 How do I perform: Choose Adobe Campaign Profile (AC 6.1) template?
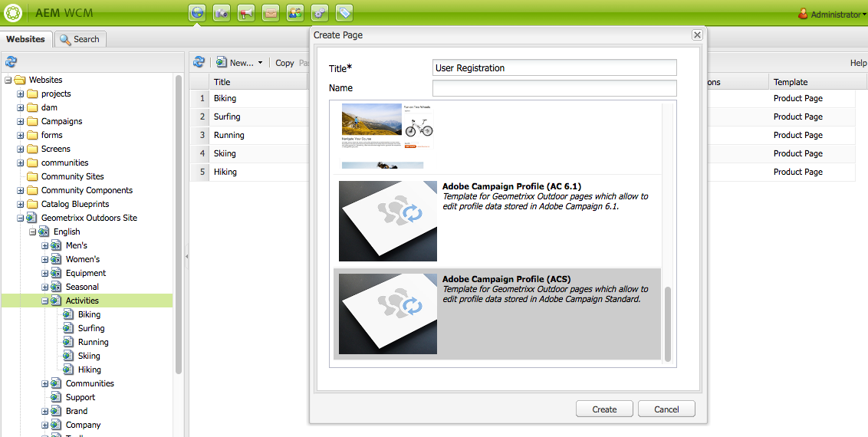(497, 222)
